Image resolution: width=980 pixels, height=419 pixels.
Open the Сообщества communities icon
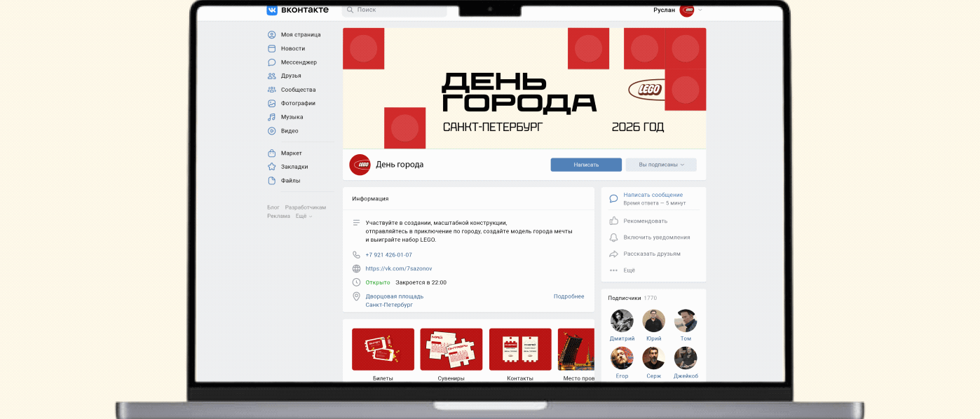click(x=272, y=90)
